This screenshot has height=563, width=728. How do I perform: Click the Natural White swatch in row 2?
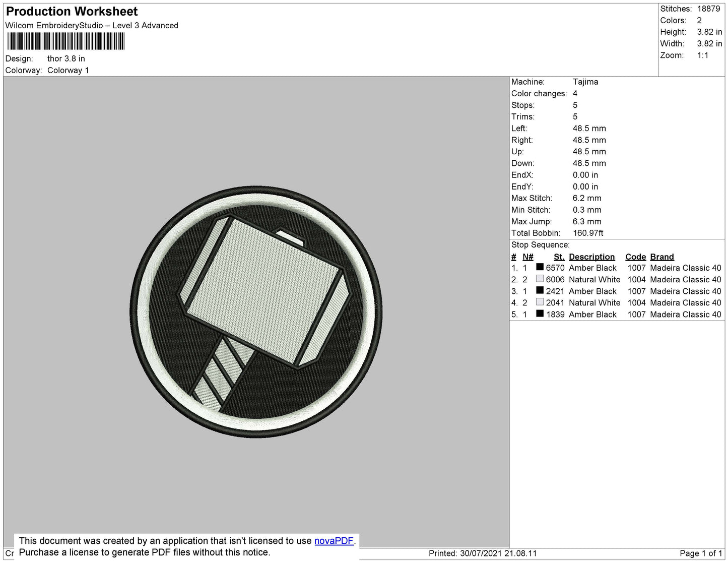click(x=540, y=279)
